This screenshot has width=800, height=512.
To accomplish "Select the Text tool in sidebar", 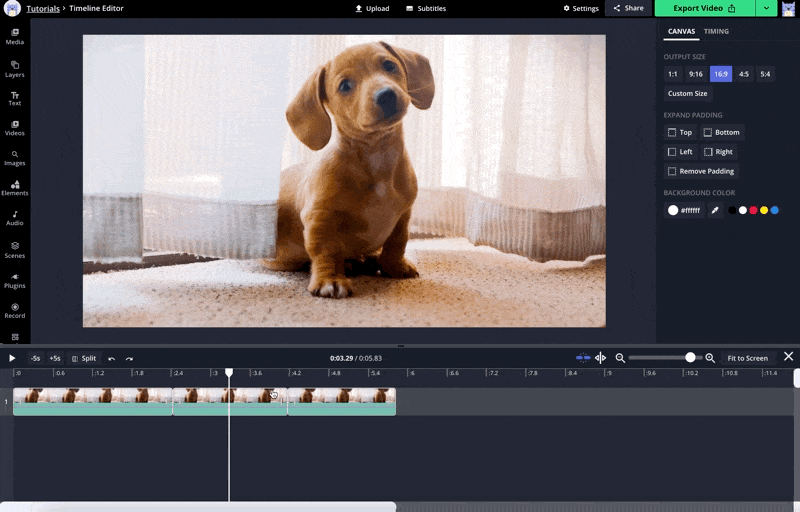I will click(15, 98).
